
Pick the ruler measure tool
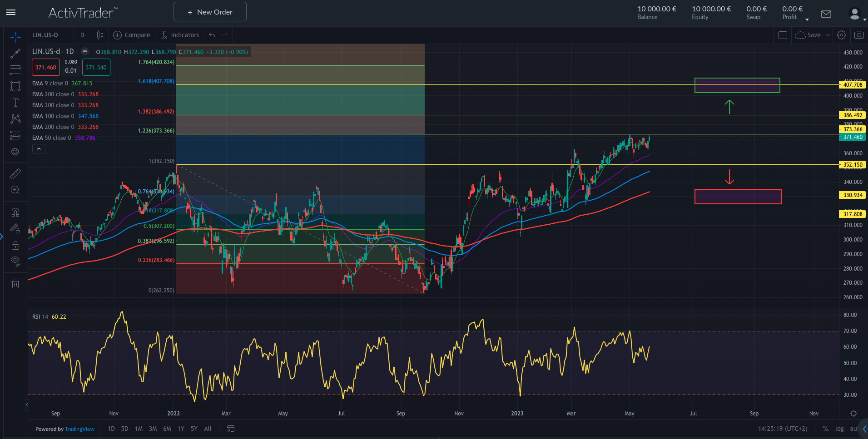15,174
